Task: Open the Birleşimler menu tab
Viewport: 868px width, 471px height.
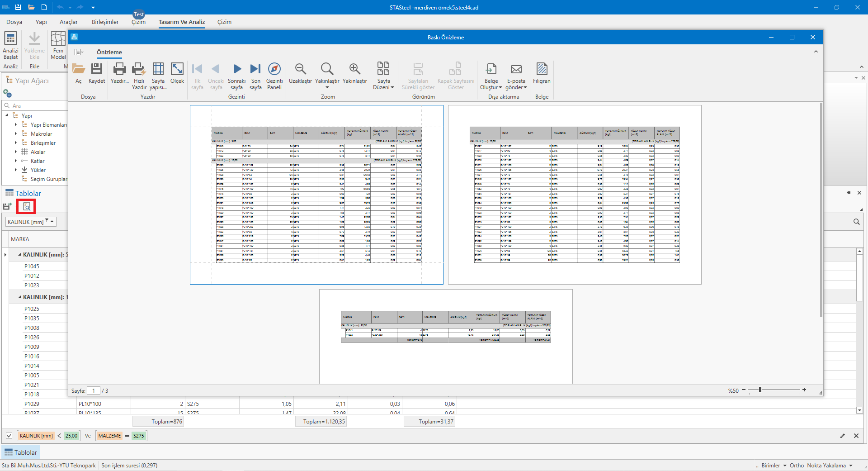Action: (105, 22)
